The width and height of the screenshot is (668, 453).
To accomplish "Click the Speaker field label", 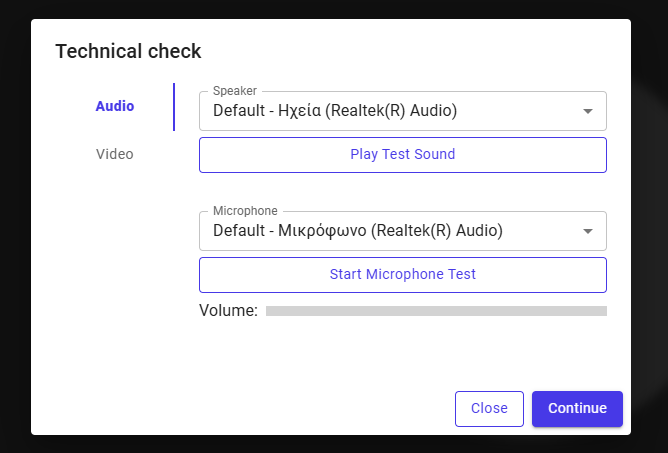I will (235, 91).
